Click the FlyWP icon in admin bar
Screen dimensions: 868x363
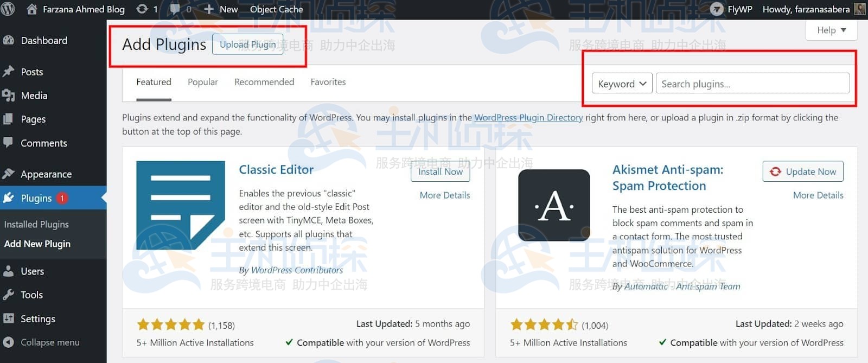pyautogui.click(x=717, y=9)
